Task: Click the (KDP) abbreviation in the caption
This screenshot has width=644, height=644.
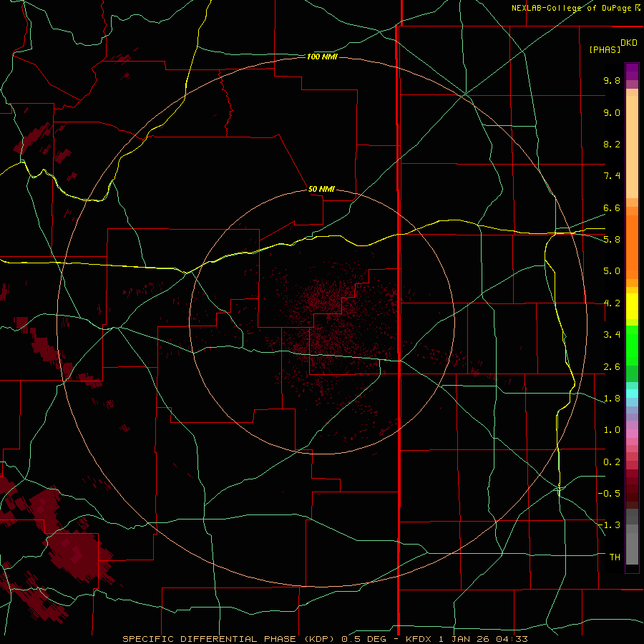Action: click(x=318, y=639)
